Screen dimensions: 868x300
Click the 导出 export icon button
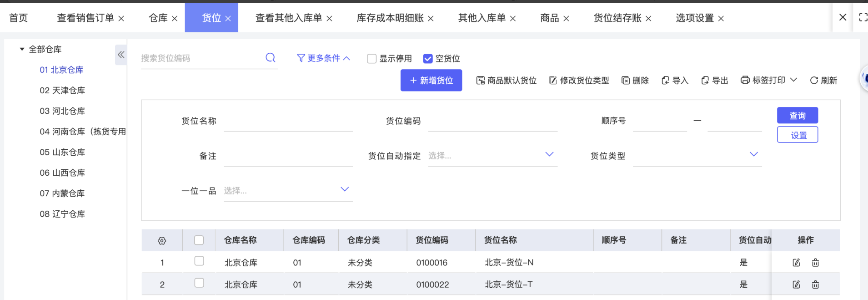click(x=714, y=81)
